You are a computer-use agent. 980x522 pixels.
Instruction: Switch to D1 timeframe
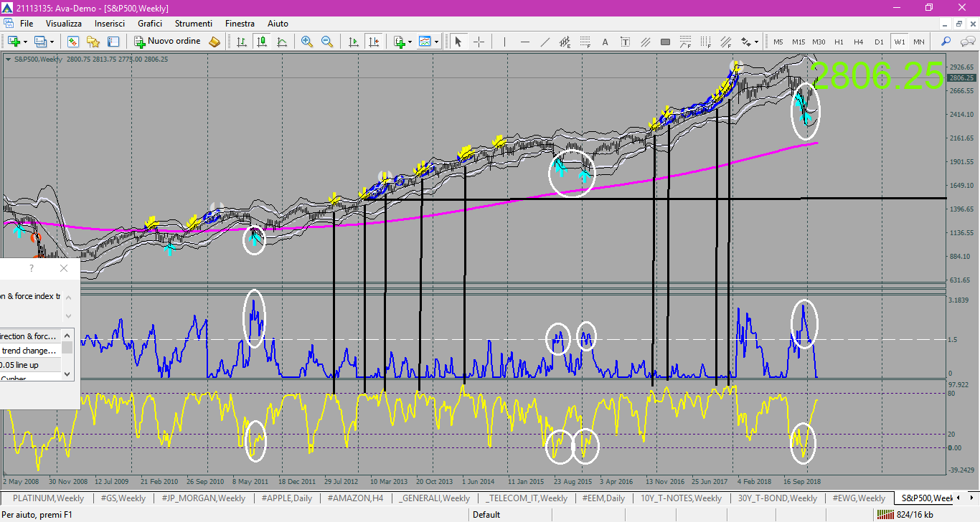click(879, 42)
